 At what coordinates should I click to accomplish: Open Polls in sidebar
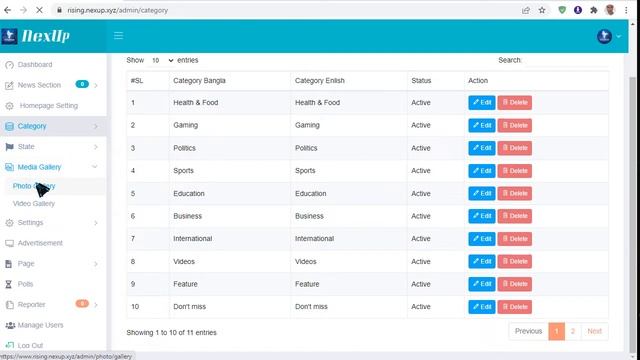pyautogui.click(x=25, y=284)
